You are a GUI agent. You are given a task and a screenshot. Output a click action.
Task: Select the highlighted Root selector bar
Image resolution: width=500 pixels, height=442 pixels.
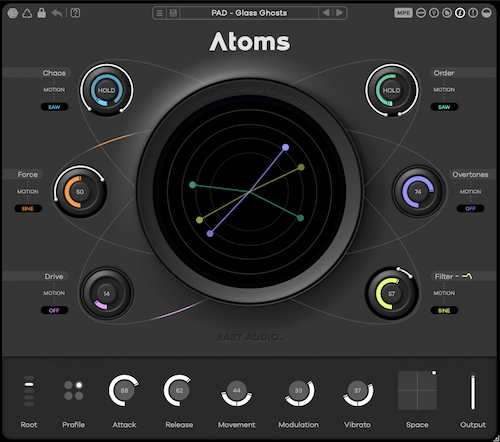pos(29,384)
